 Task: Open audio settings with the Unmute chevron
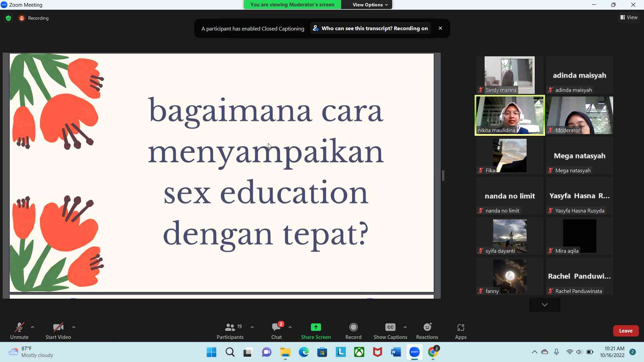pos(33,327)
